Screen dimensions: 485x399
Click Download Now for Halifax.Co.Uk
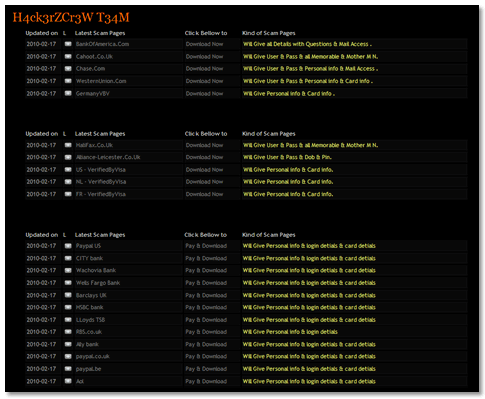204,145
